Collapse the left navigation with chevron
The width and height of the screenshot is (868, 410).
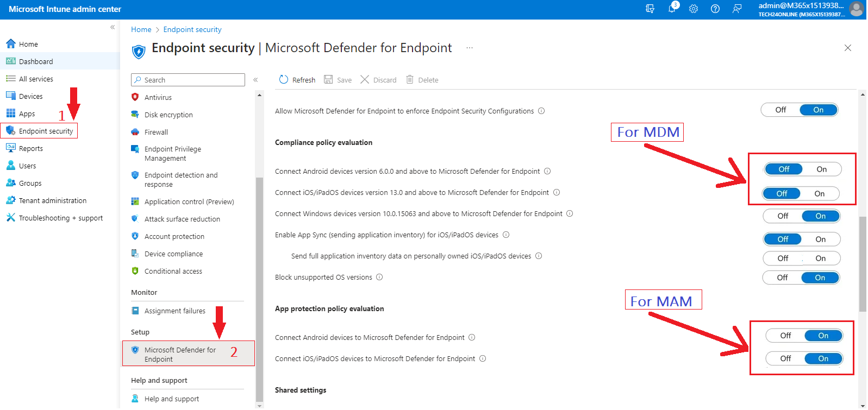pos(113,27)
